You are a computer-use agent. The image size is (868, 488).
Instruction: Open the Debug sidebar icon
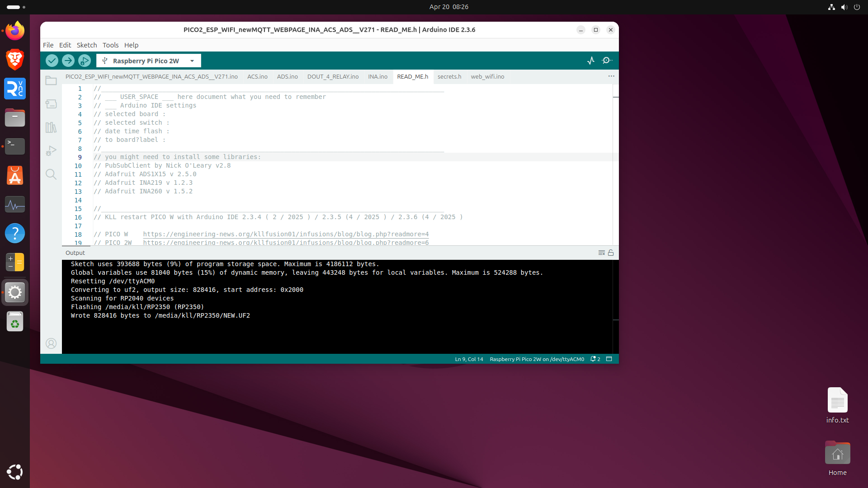pyautogui.click(x=51, y=151)
